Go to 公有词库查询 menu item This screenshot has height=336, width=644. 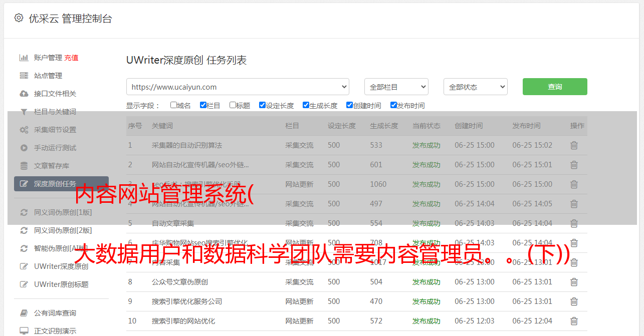pos(55,313)
